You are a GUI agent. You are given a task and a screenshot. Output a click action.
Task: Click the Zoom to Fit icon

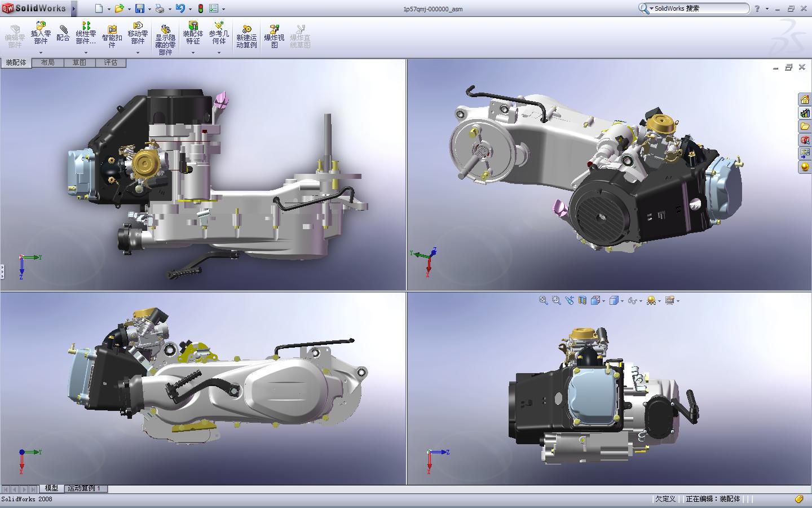(x=543, y=300)
